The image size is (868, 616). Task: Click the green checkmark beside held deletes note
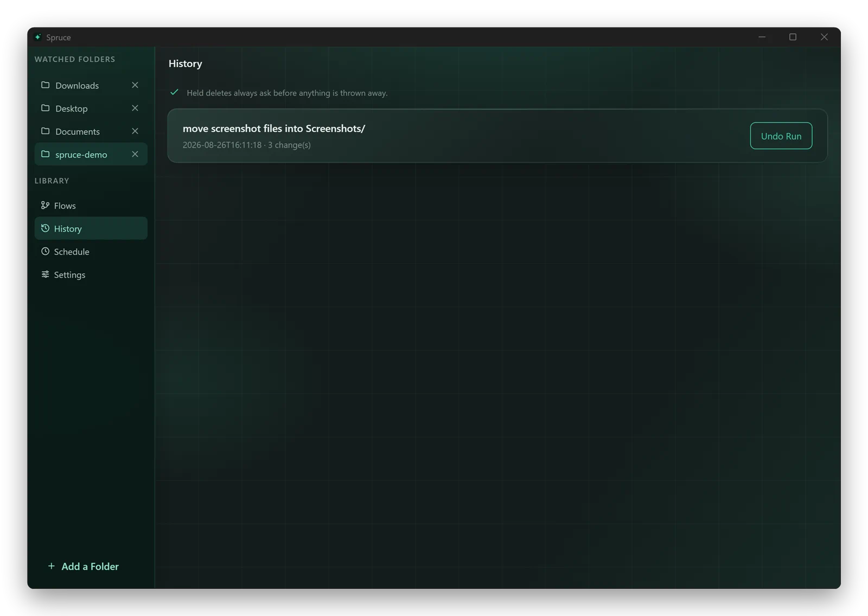point(174,92)
